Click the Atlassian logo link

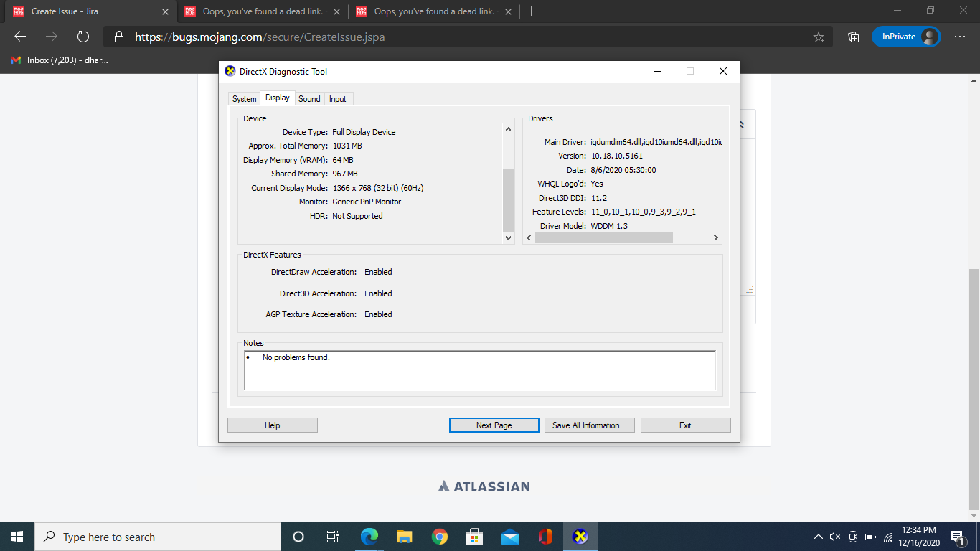click(x=484, y=486)
